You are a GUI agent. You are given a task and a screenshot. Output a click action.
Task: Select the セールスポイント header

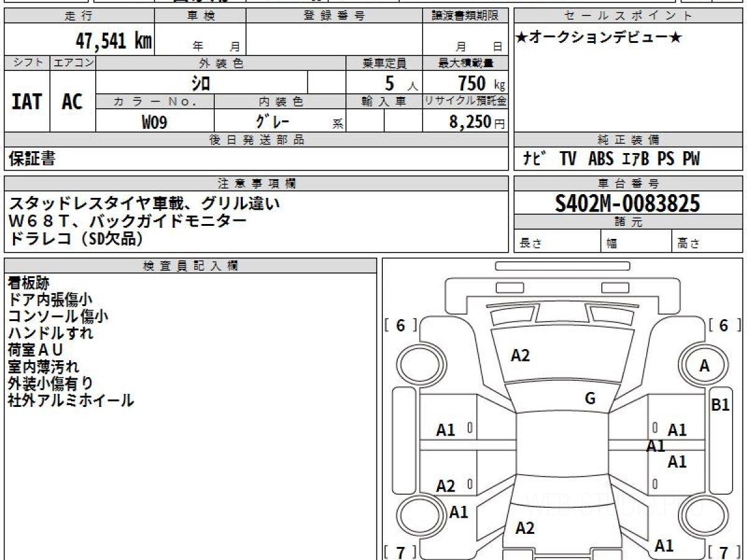pos(629,16)
